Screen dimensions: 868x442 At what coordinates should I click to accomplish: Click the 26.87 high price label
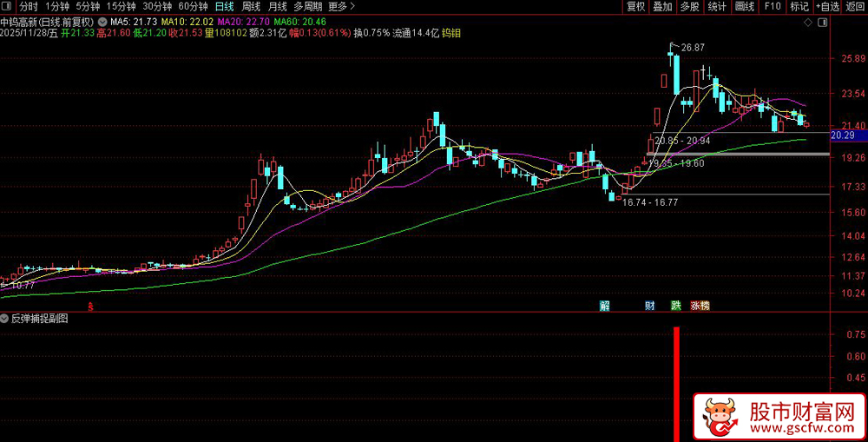[x=693, y=48]
